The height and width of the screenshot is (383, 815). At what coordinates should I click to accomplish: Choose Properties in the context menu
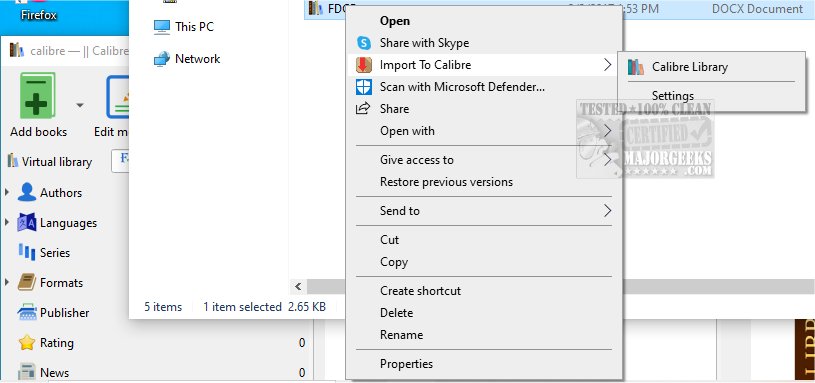[406, 364]
